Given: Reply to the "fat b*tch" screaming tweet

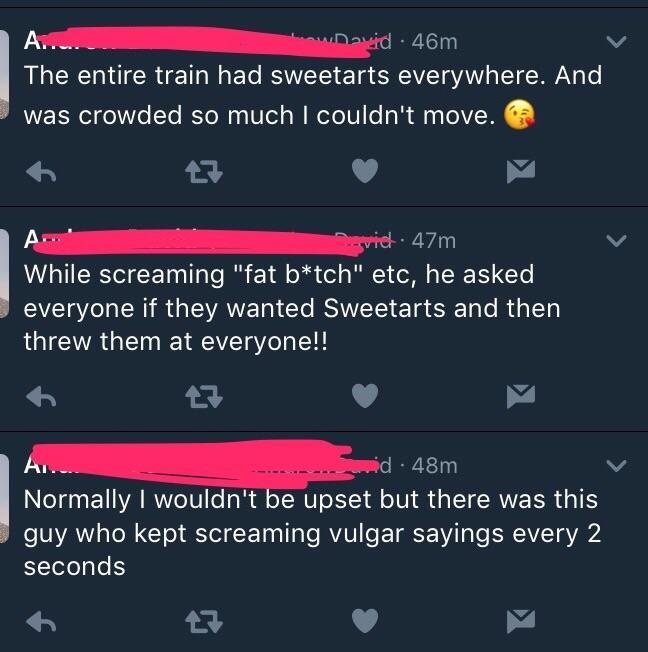Looking at the screenshot, I should [41, 397].
